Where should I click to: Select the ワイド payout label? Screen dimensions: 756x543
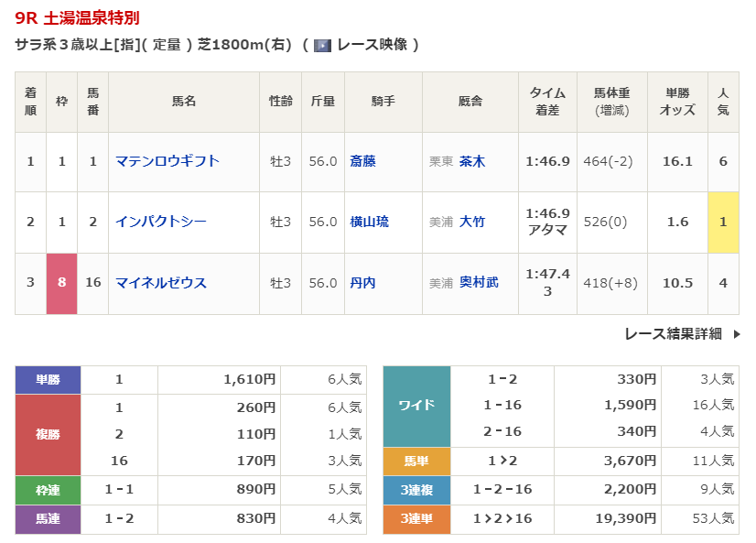[x=416, y=406]
